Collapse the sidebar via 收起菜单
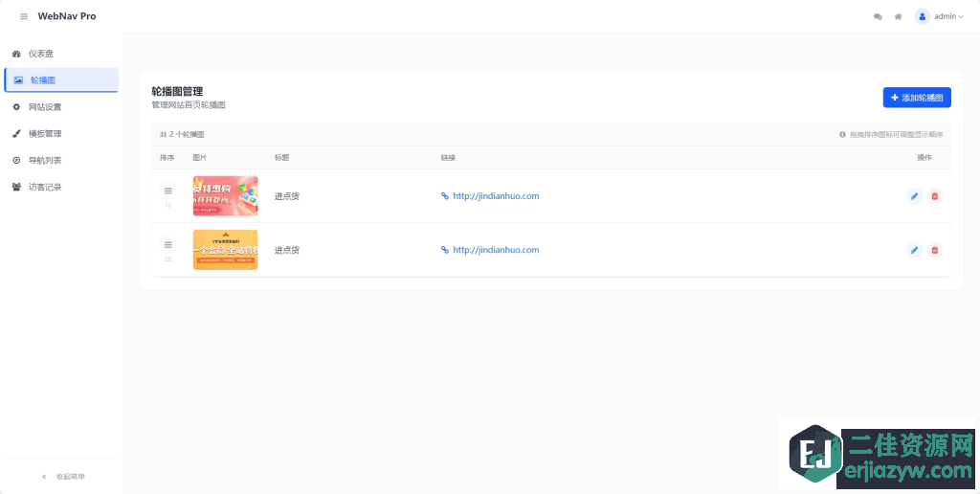This screenshot has width=980, height=494. (63, 476)
